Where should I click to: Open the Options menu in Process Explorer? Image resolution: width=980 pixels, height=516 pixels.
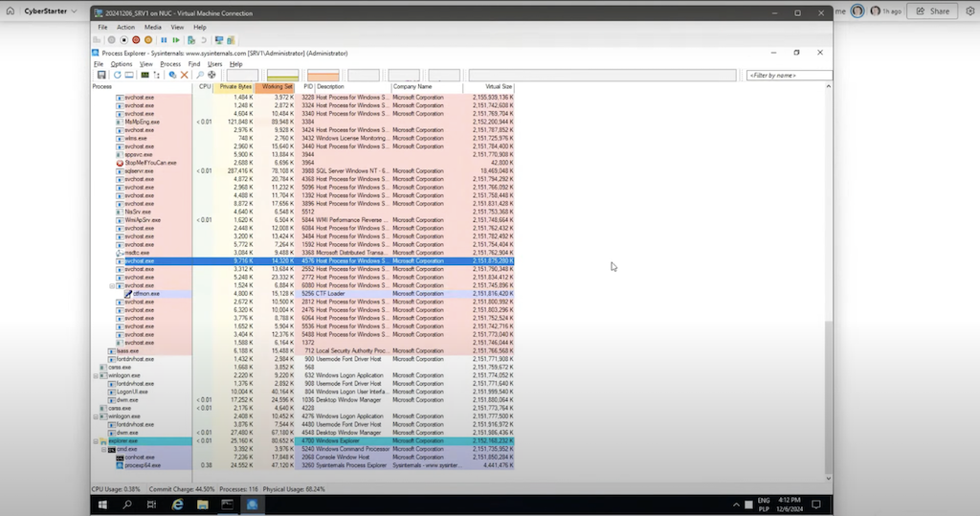pyautogui.click(x=121, y=64)
